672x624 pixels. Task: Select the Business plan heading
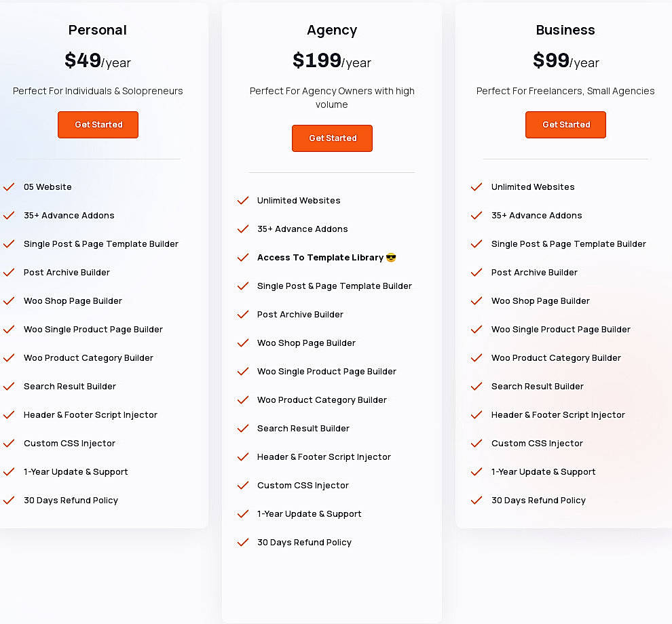(565, 30)
